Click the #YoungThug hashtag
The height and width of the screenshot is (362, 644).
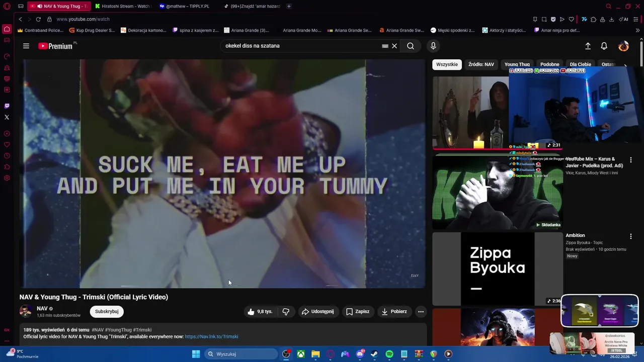pyautogui.click(x=118, y=330)
